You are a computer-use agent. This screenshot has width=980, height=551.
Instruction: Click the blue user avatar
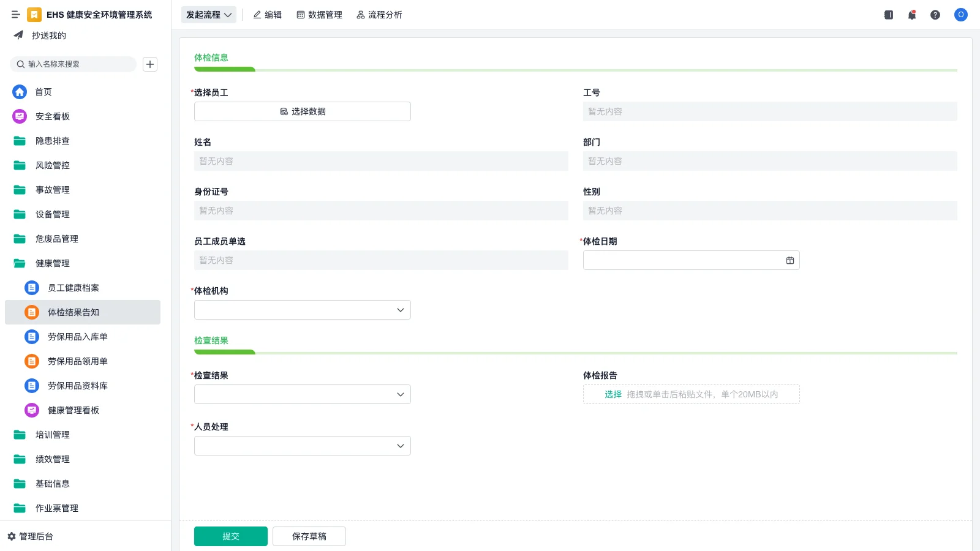click(960, 15)
